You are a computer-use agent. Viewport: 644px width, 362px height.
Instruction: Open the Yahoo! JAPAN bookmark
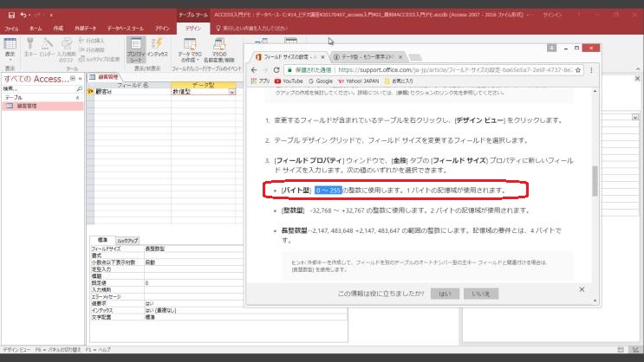click(x=358, y=81)
